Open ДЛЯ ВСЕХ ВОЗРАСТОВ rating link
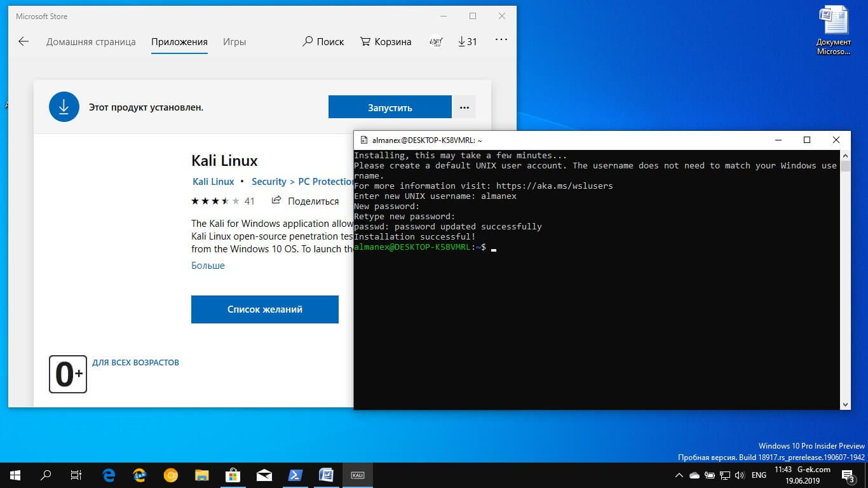868x488 pixels. (x=135, y=363)
